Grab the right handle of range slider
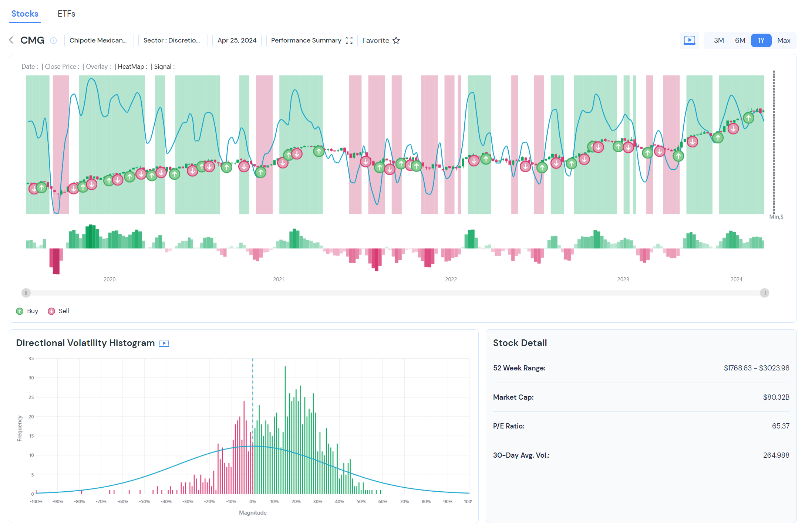 click(x=765, y=293)
